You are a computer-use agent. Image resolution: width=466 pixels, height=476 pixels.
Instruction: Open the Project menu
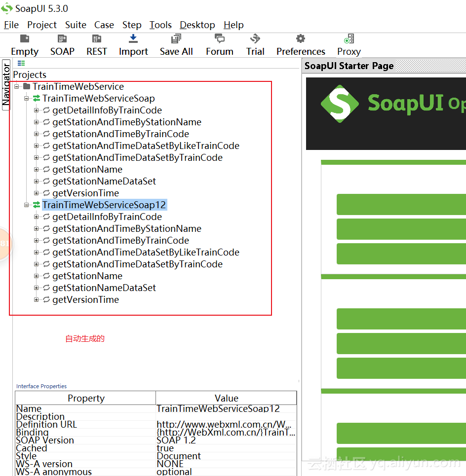(x=42, y=25)
